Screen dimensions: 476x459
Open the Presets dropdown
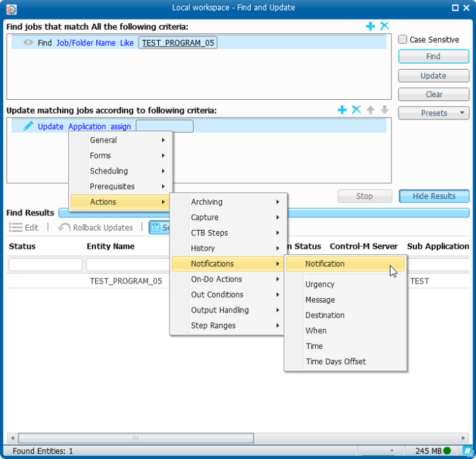pyautogui.click(x=433, y=113)
